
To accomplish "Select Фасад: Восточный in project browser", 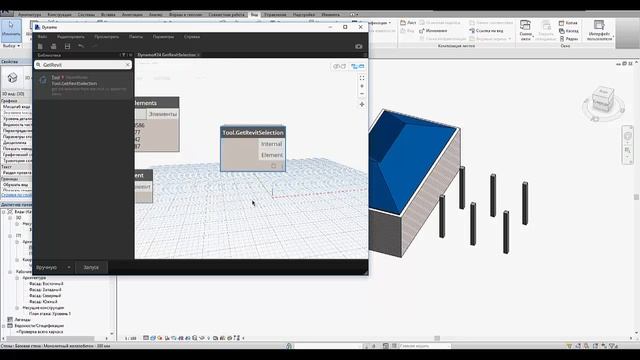I will tap(46, 284).
